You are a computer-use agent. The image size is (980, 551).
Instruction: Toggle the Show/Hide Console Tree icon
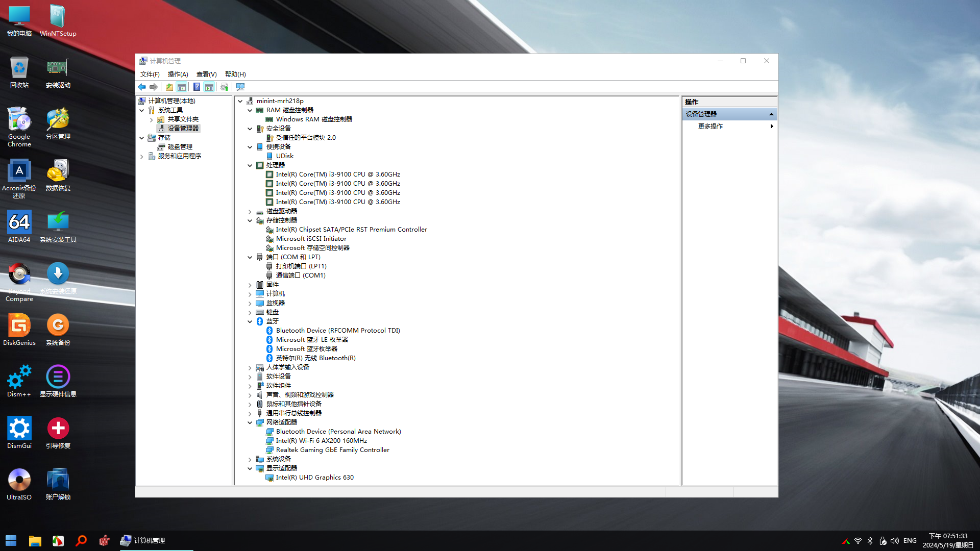pos(182,87)
